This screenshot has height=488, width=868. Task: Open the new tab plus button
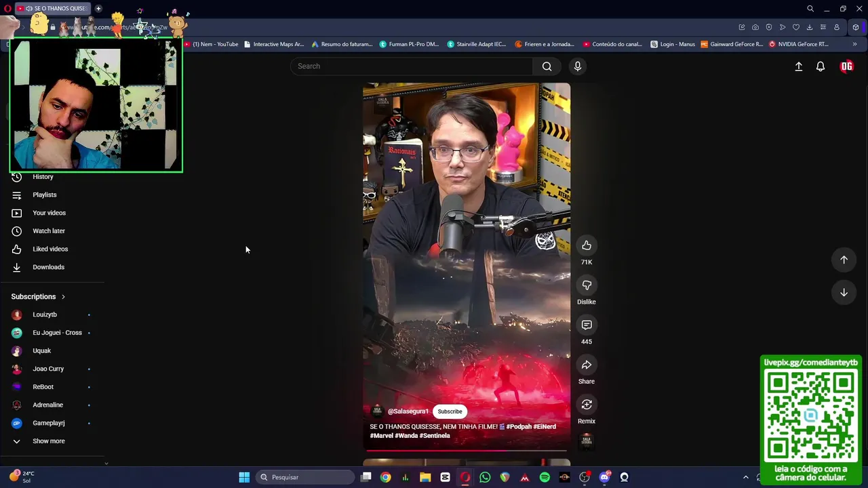click(98, 8)
